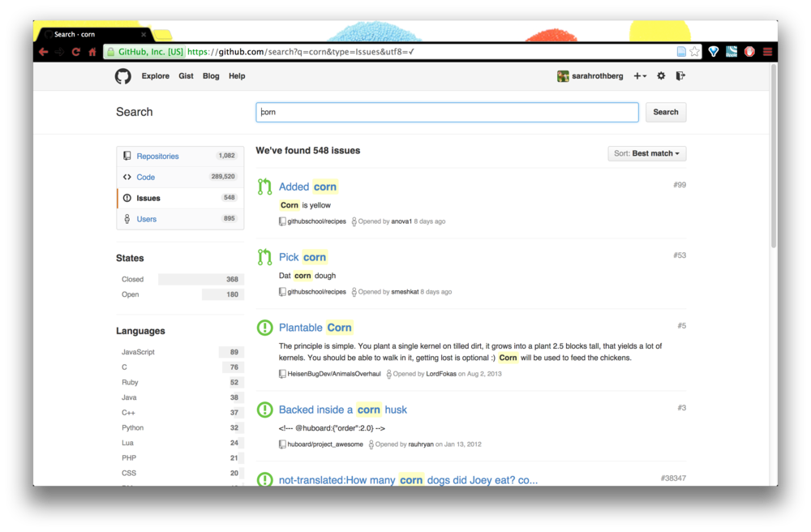Filter issues by Open state

180,294
